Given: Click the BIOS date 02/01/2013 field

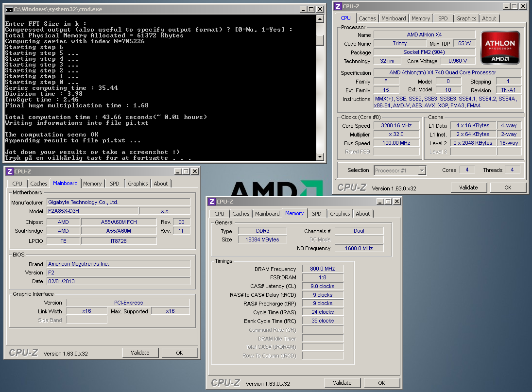Looking at the screenshot, I should 119,281.
